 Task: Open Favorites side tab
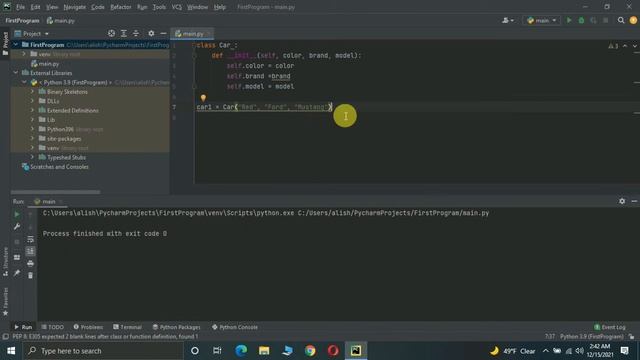click(5, 302)
